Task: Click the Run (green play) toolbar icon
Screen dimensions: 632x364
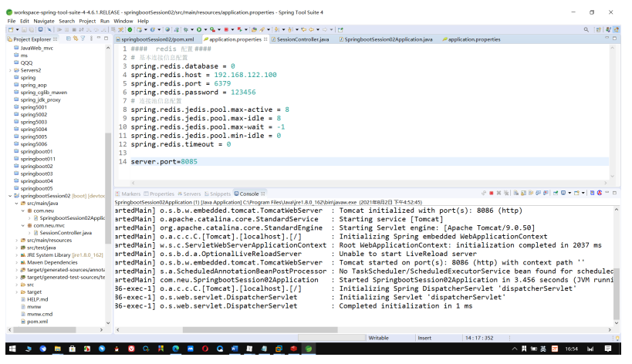Action: 199,29
